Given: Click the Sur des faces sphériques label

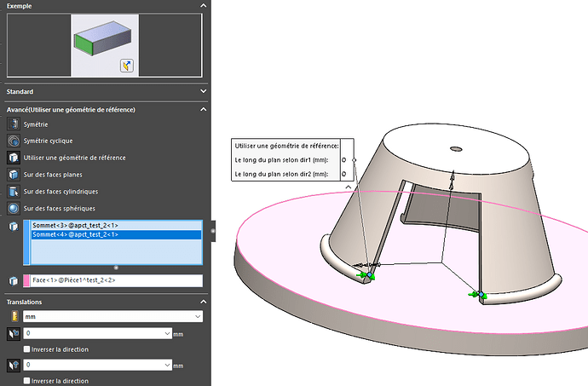Looking at the screenshot, I should pos(60,209).
